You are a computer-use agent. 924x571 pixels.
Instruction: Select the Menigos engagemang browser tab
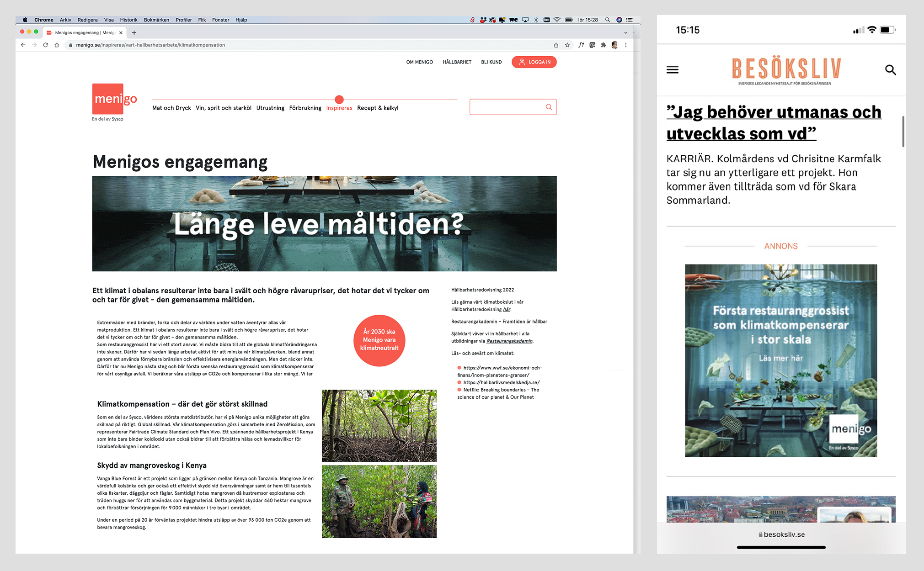85,32
